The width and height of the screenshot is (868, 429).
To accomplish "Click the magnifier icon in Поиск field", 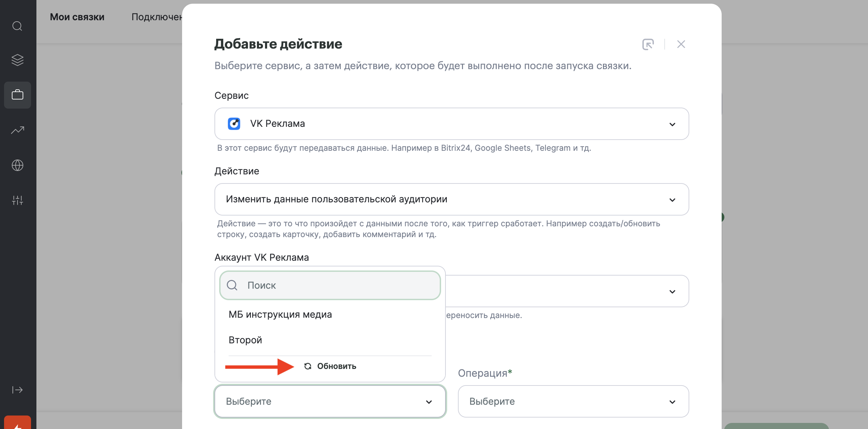I will [x=232, y=285].
